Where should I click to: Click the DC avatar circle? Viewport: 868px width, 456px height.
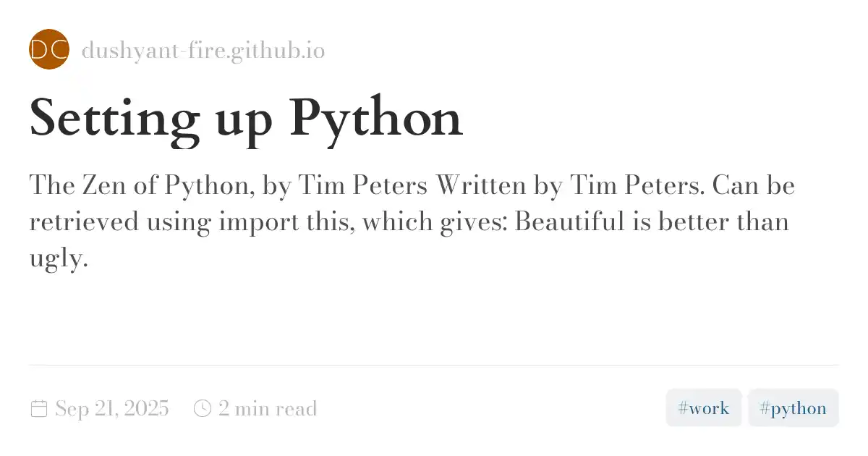click(x=49, y=49)
